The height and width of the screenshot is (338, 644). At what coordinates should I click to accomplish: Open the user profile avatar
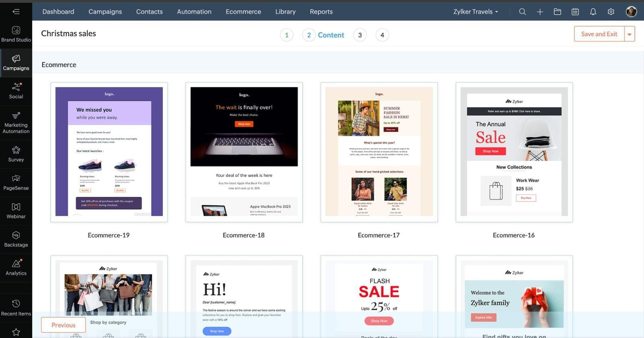tap(631, 12)
